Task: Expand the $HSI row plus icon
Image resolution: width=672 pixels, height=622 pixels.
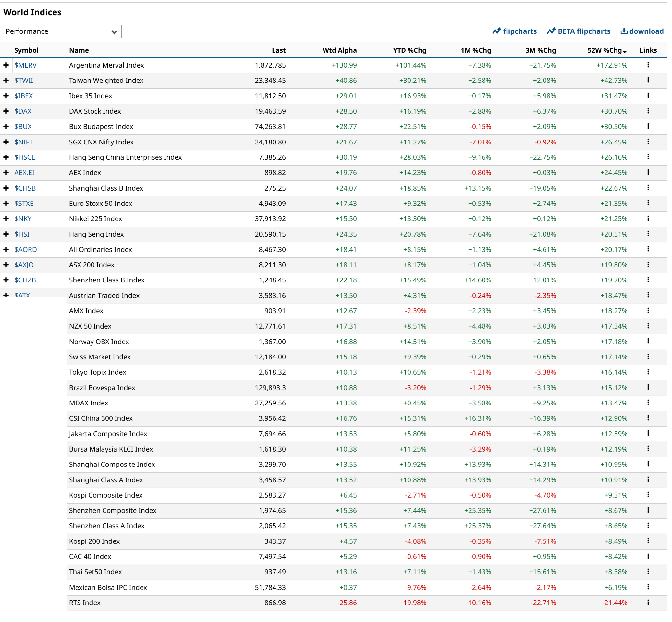Action: point(6,234)
